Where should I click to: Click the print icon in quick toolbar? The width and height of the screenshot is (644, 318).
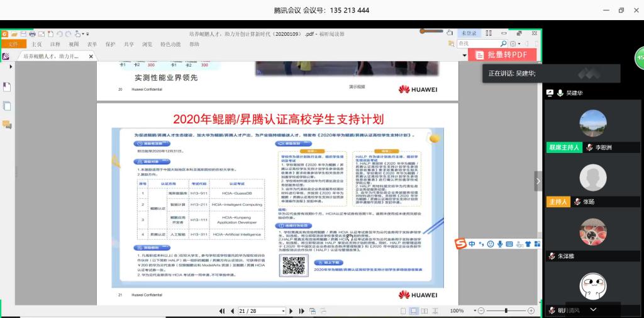tap(32, 33)
